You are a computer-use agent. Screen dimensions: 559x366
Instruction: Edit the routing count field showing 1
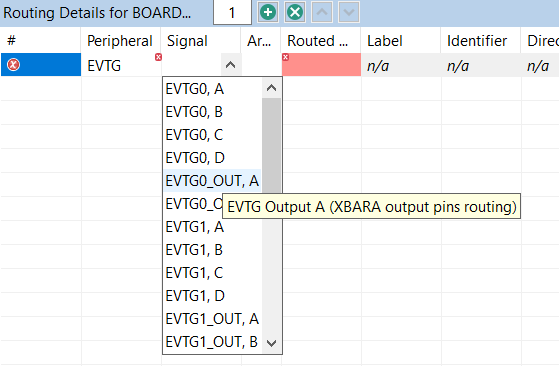click(x=232, y=13)
